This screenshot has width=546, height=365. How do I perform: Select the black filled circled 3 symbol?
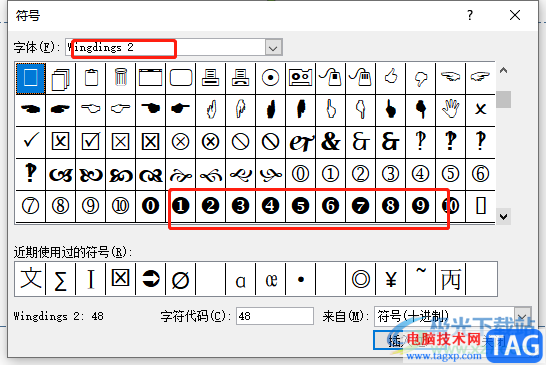click(x=240, y=206)
